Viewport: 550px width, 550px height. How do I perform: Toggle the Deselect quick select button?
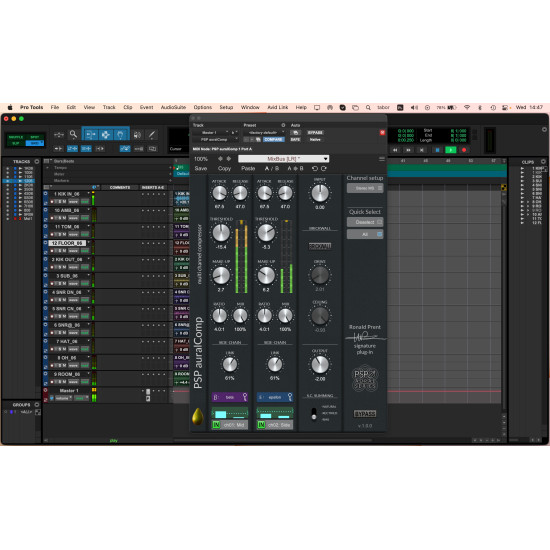click(365, 222)
